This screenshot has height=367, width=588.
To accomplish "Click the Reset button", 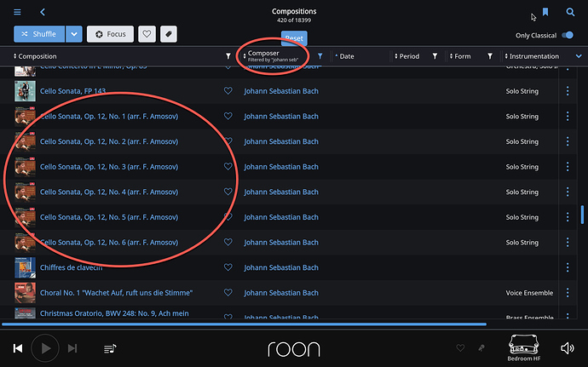I will pyautogui.click(x=294, y=38).
